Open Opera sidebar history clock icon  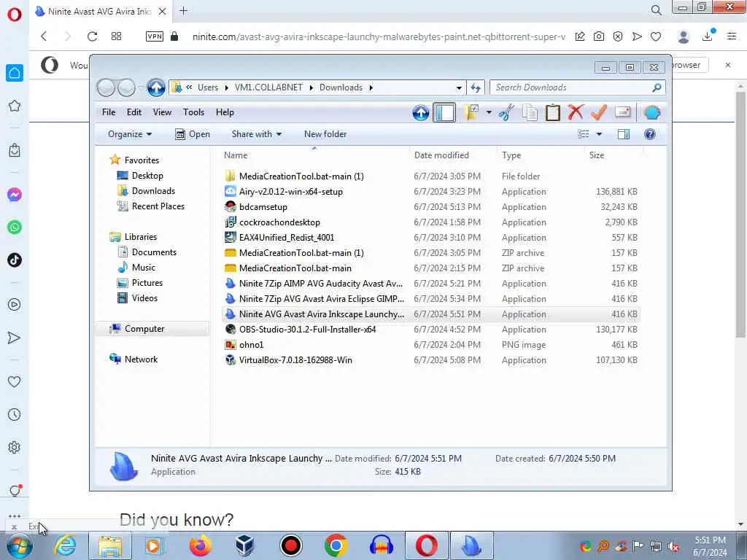pyautogui.click(x=15, y=414)
